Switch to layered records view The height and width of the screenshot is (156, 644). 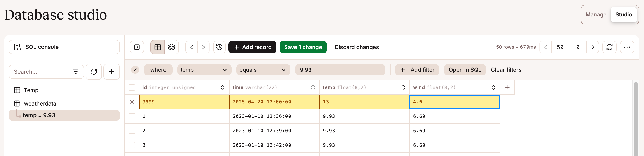172,47
